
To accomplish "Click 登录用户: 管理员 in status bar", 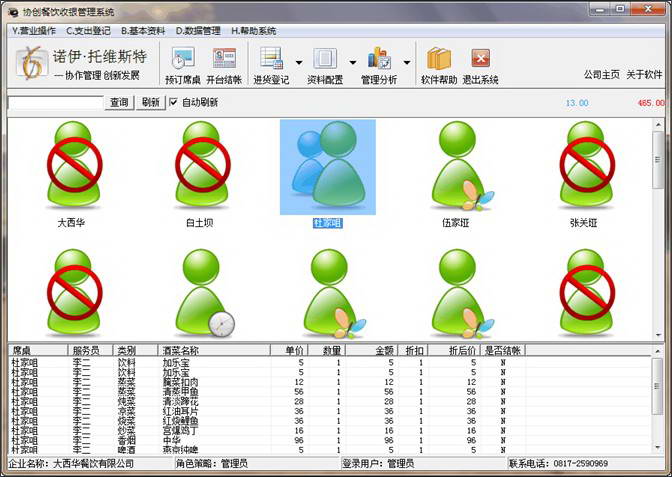I will coord(378,463).
